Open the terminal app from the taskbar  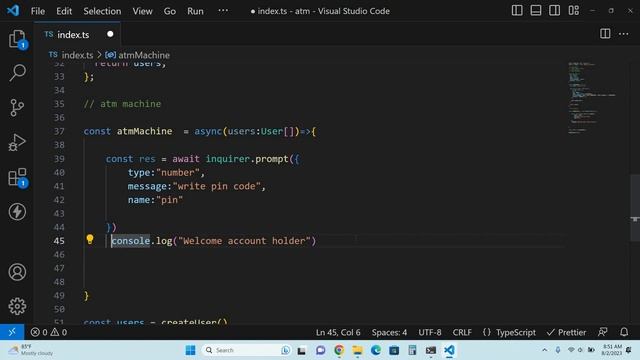coord(431,350)
